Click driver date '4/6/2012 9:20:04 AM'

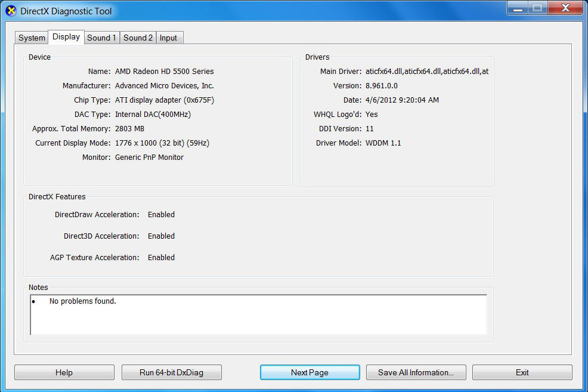[402, 100]
